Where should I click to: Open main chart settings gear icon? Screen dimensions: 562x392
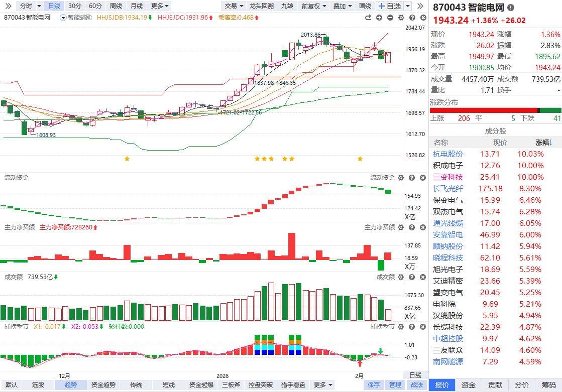[400, 18]
